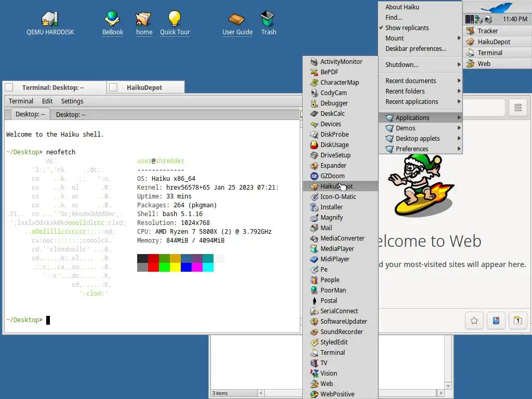The image size is (532, 399).
Task: Launch DiskProbe from the Applications list
Action: tap(340, 135)
